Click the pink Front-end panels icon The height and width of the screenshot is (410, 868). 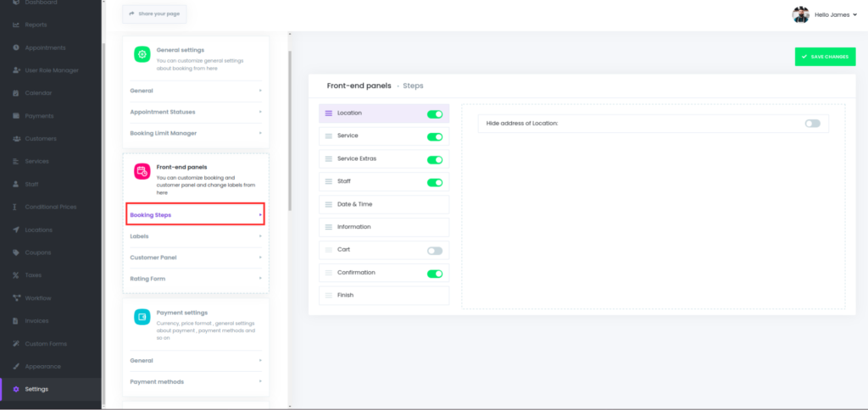coord(142,172)
